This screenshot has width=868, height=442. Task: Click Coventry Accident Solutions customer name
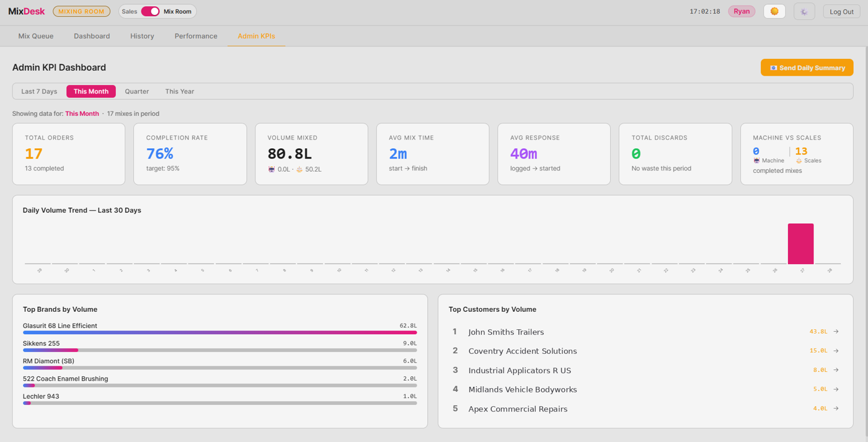(523, 351)
